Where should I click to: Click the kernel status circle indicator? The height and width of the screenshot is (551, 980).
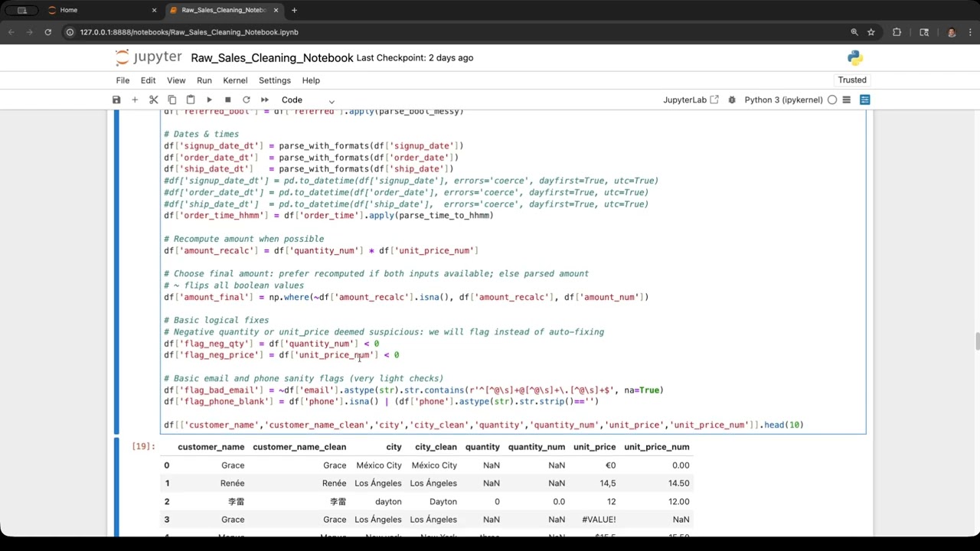point(832,99)
